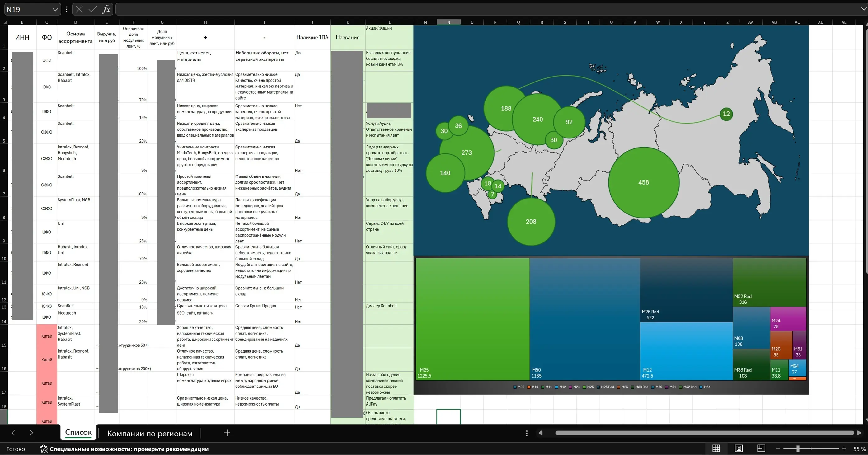
Task: Click the M24 78 treemap tile
Action: (x=788, y=319)
